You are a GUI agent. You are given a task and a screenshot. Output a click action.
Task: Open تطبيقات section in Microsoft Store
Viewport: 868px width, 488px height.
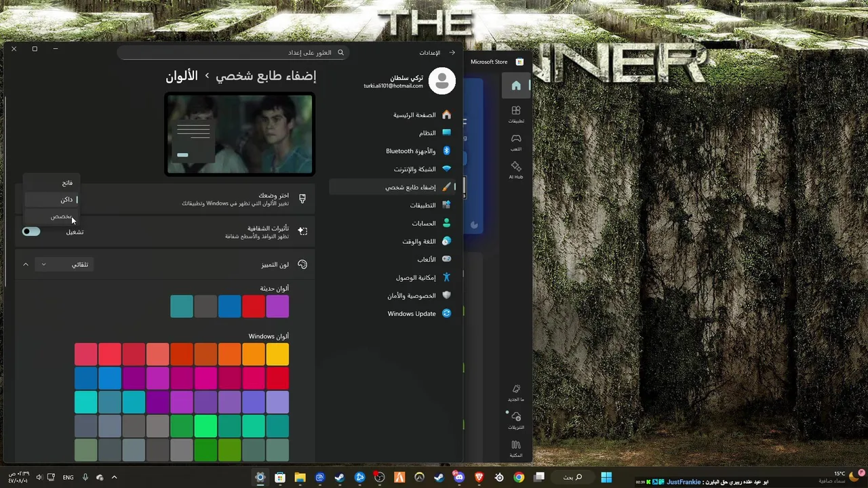516,114
